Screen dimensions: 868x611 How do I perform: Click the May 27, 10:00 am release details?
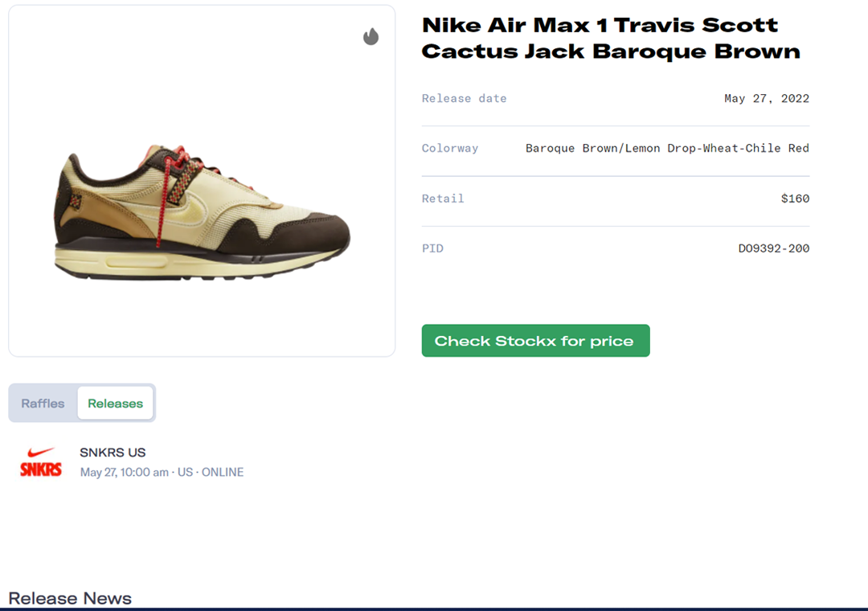tap(162, 473)
